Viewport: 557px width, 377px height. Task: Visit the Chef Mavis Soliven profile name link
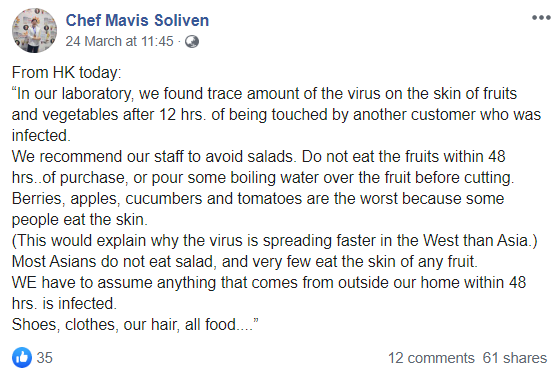tap(137, 20)
